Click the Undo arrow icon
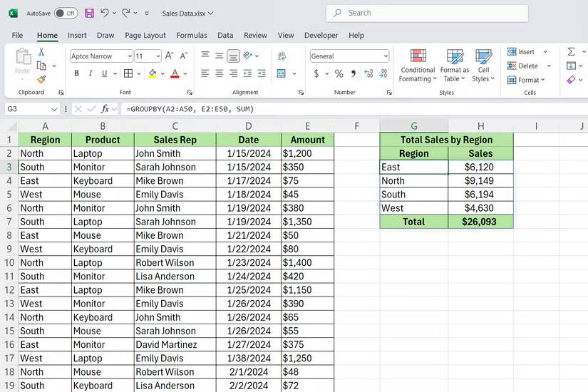The image size is (588, 392). [105, 13]
